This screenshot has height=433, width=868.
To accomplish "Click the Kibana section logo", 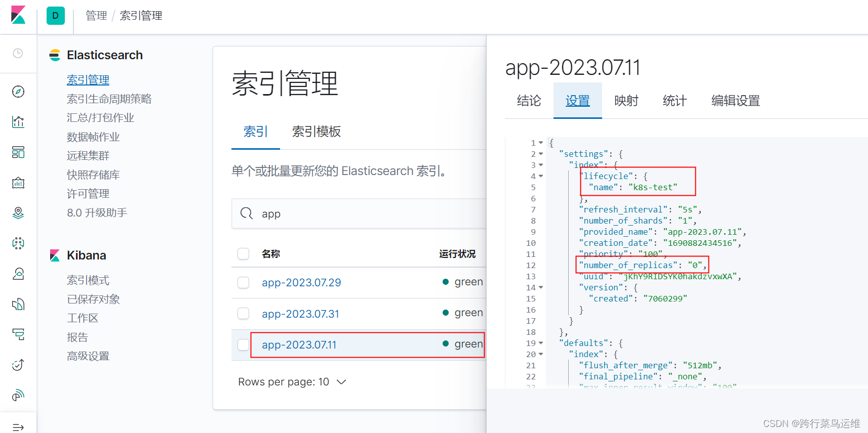I will (55, 255).
